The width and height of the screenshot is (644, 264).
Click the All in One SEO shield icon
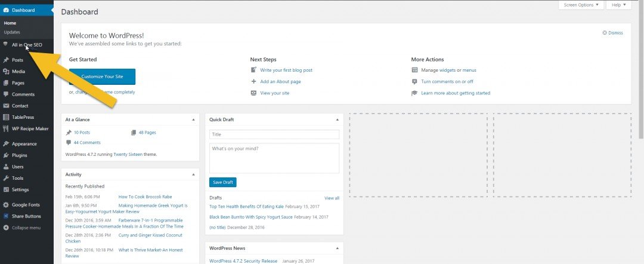[x=6, y=44]
